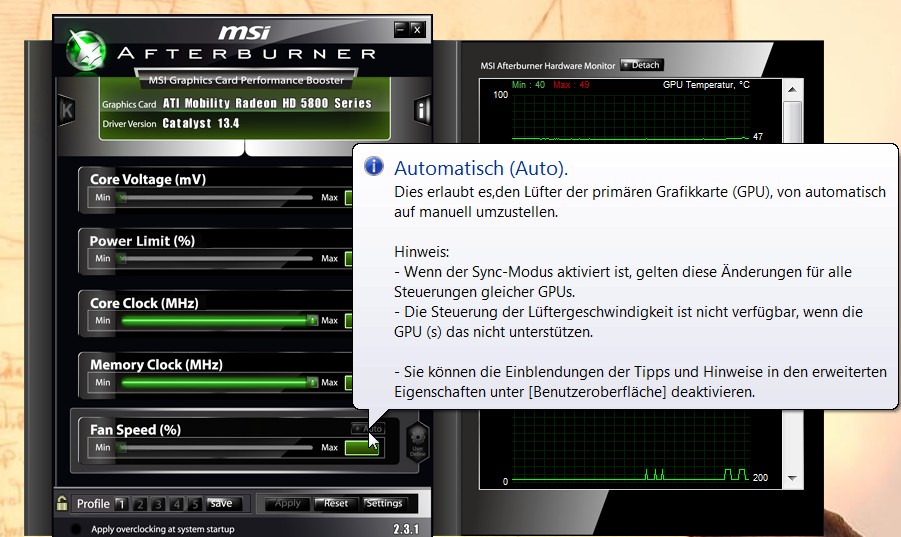This screenshot has height=537, width=901.
Task: Click the 'MSI Afterburner Hardware Monitor' title
Action: tap(548, 66)
